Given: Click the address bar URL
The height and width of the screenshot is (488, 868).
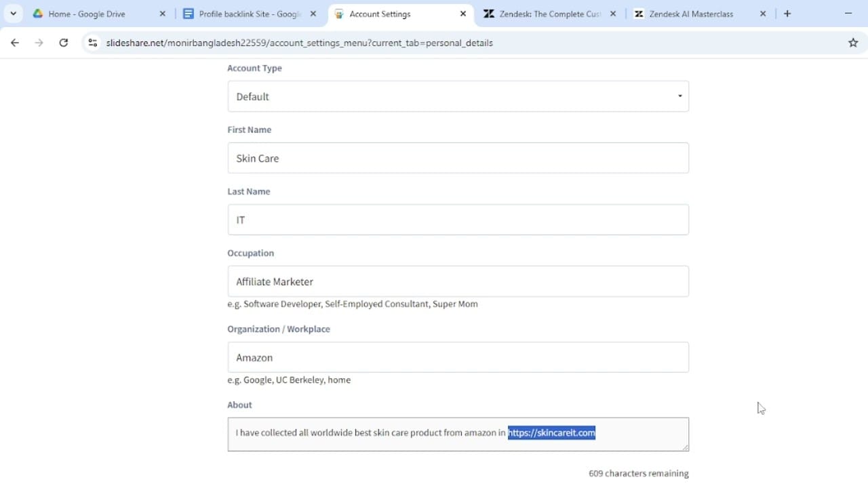Looking at the screenshot, I should pyautogui.click(x=299, y=43).
